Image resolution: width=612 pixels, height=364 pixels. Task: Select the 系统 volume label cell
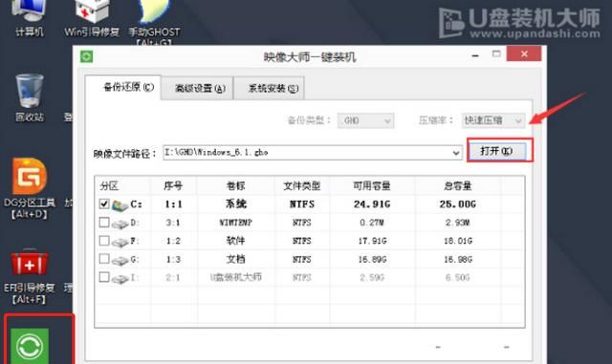236,203
